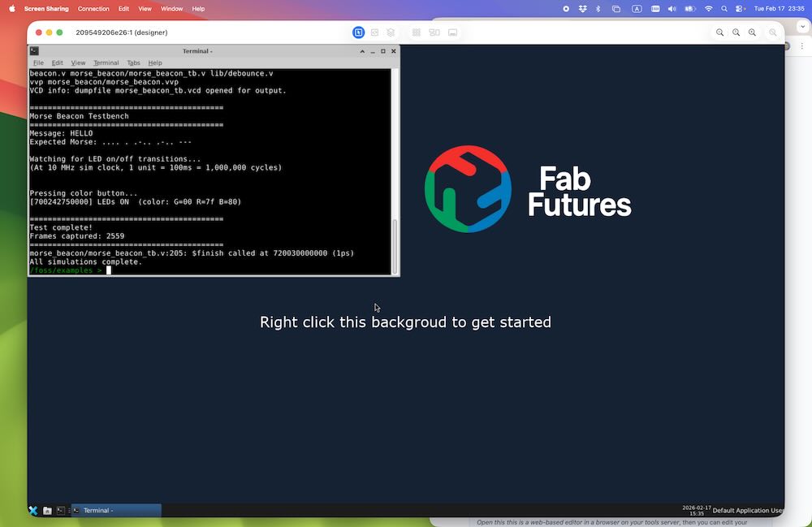Open Spotlight search in the menu bar
Viewport: 812px width, 527px height.
click(724, 9)
